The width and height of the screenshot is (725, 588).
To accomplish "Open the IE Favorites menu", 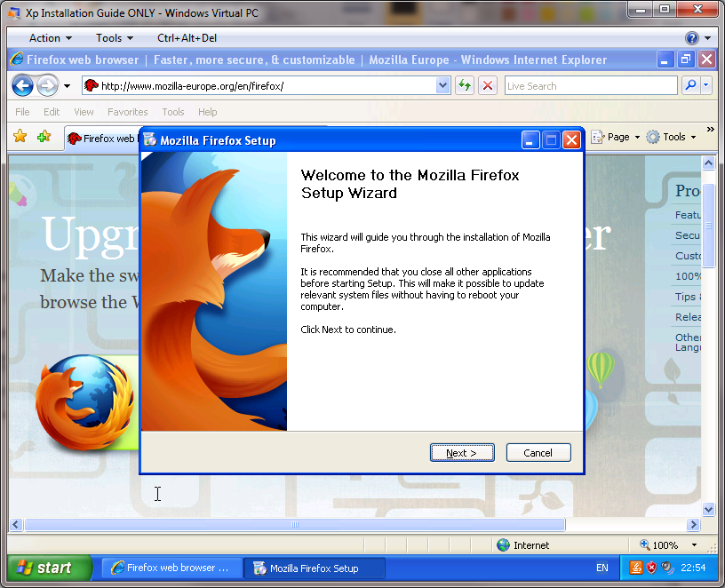I will coord(128,112).
